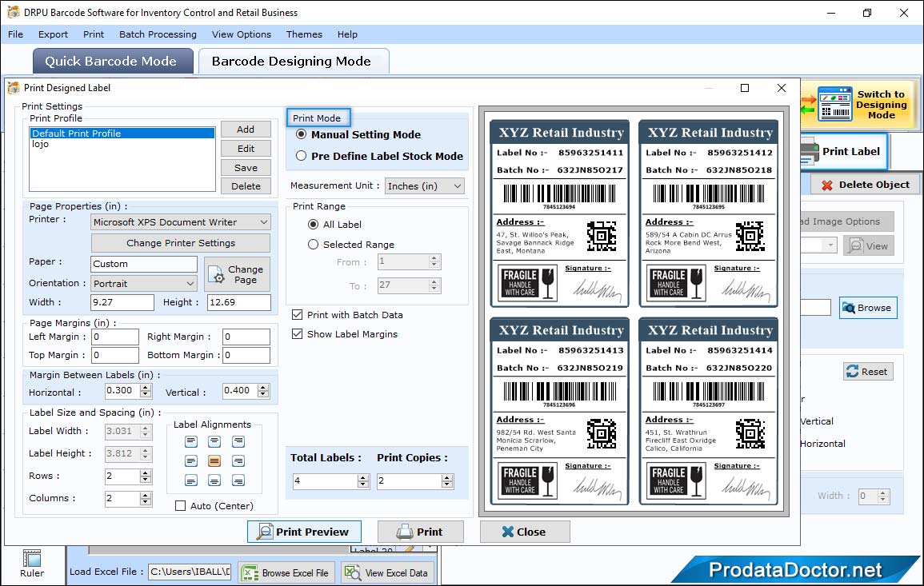Image resolution: width=924 pixels, height=586 pixels.
Task: Click Delete print profile button
Action: pos(246,186)
